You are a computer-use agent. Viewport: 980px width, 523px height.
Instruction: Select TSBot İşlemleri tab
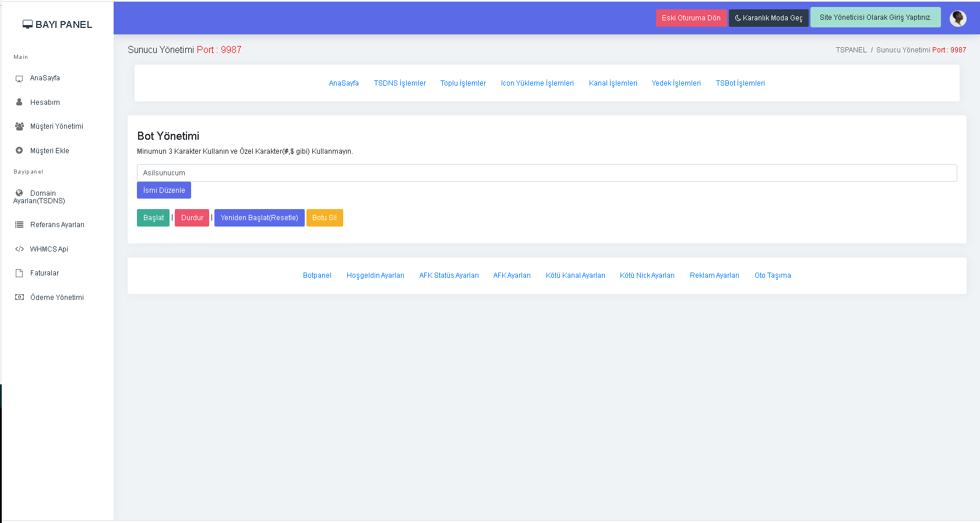click(740, 83)
